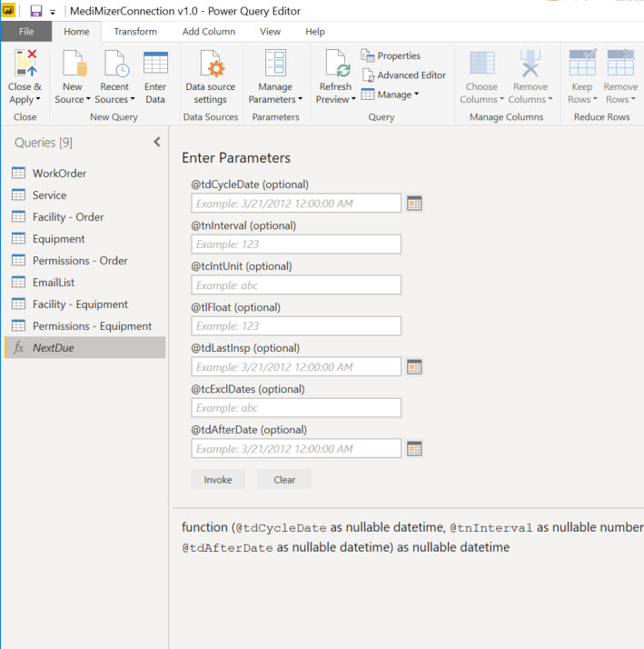Click the Remove Rows icon
The height and width of the screenshot is (649, 644).
(x=620, y=62)
